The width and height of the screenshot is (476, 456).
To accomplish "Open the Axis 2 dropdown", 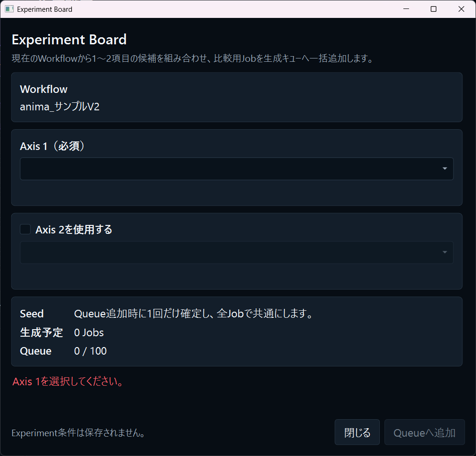I will (236, 252).
